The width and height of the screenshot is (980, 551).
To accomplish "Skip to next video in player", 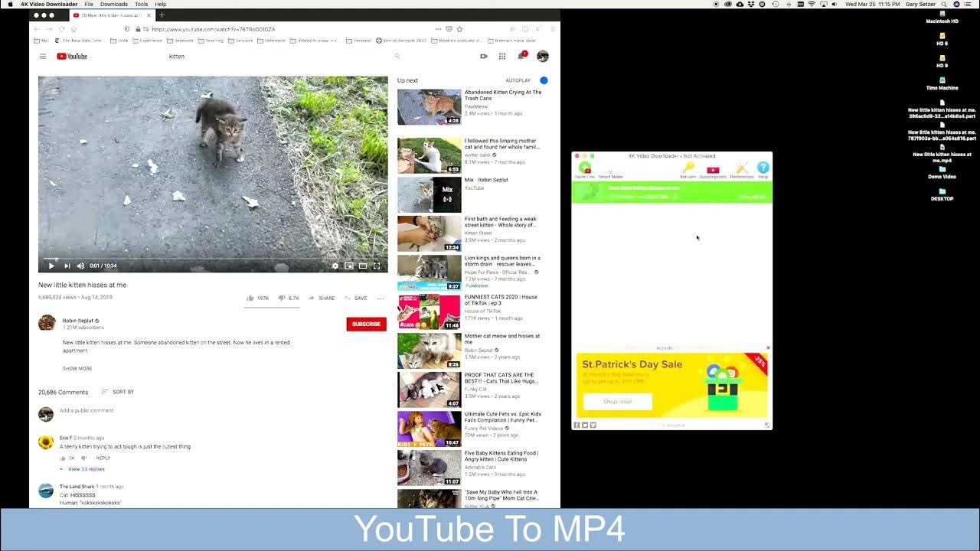I will point(67,266).
